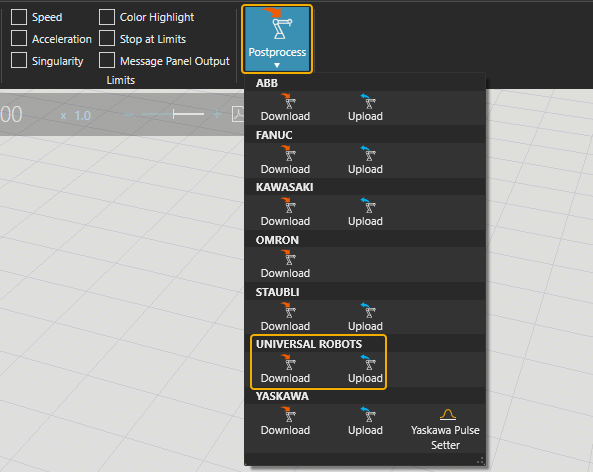Click the minus button on the speed slider

[x=129, y=114]
